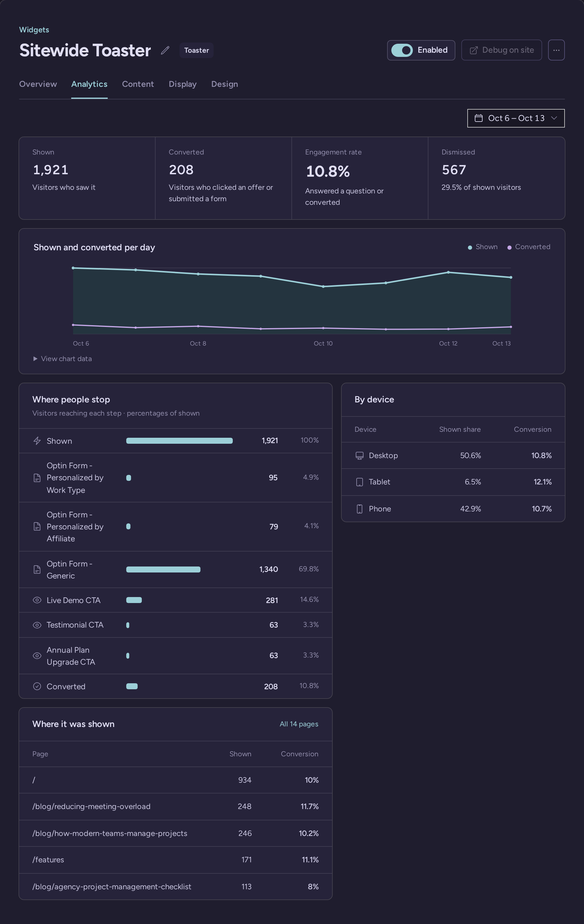This screenshot has height=924, width=584.
Task: Click the eye icon beside Testimonial CTA
Action: pos(37,625)
